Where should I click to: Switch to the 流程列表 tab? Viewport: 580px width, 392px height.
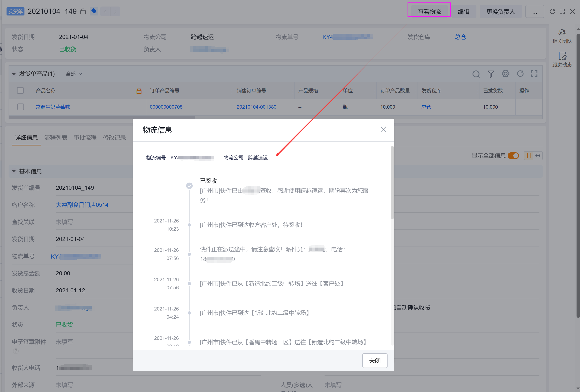[x=56, y=138]
